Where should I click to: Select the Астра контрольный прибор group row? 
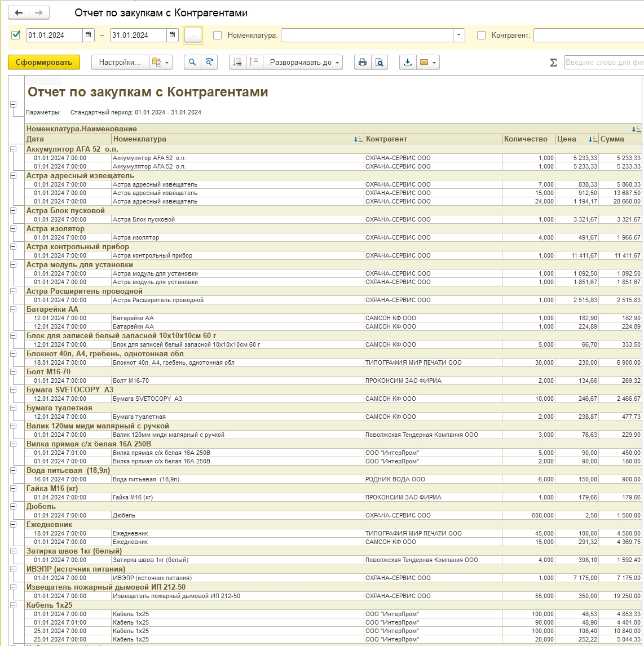[333, 247]
